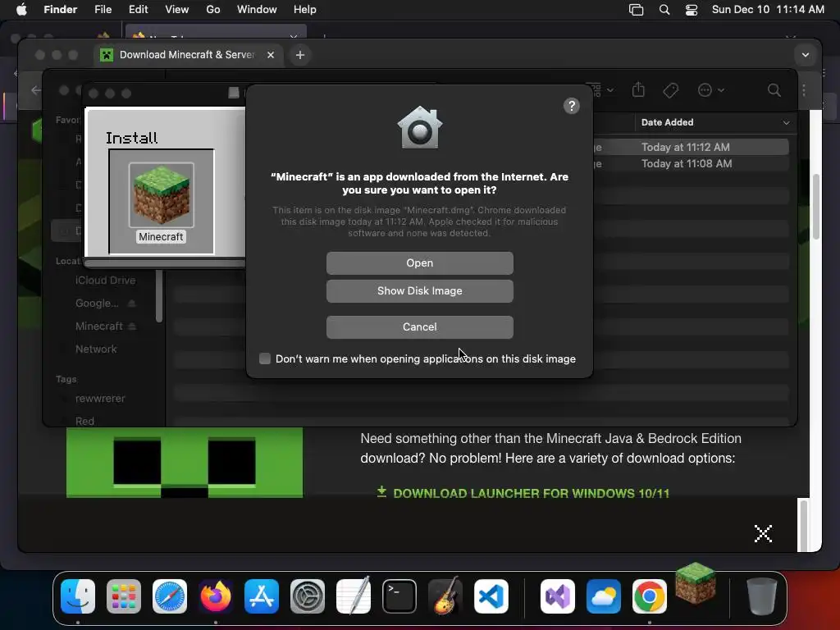The image size is (840, 630).
Task: Open Launchpad from the Dock
Action: pyautogui.click(x=124, y=596)
